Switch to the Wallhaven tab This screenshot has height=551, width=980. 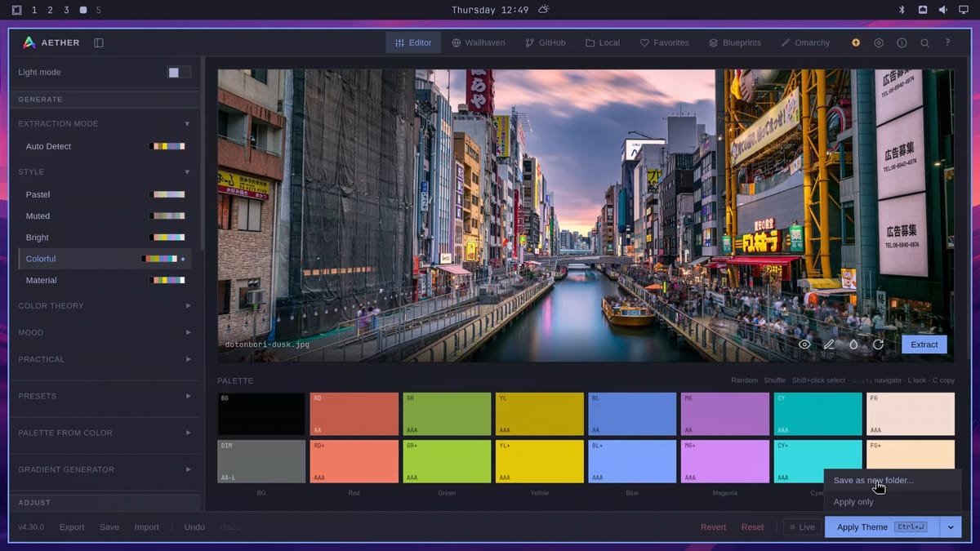coord(479,42)
